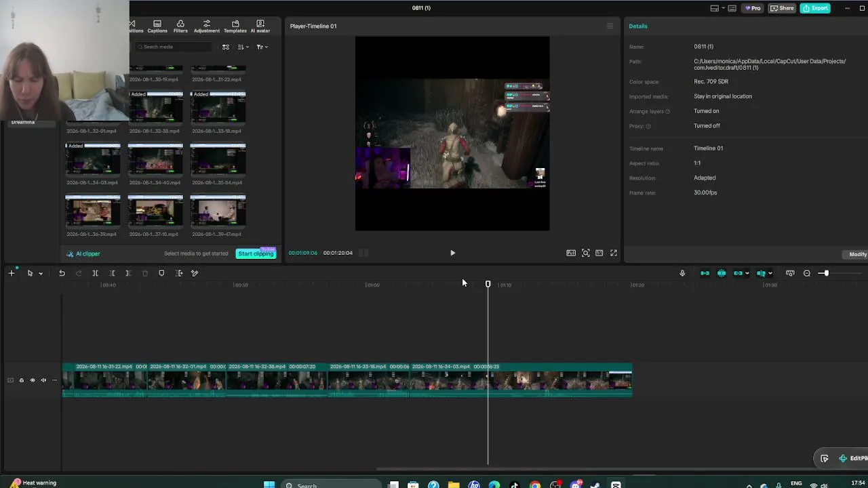Select clip thumbnail 2026-08-1...36-39.mp4
This screenshot has width=868, height=488.
93,210
